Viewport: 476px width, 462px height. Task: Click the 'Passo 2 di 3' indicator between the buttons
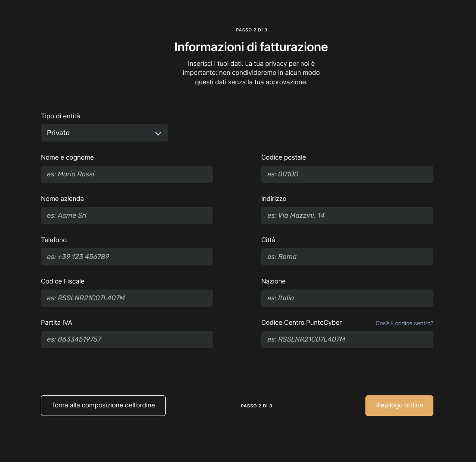(257, 406)
